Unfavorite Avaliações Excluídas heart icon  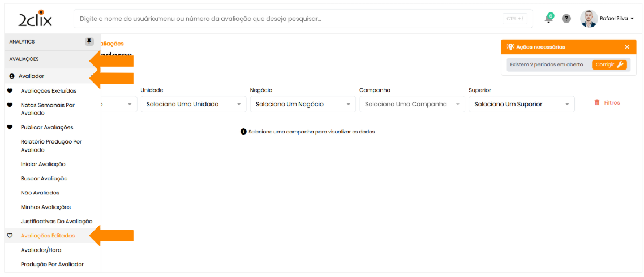10,90
